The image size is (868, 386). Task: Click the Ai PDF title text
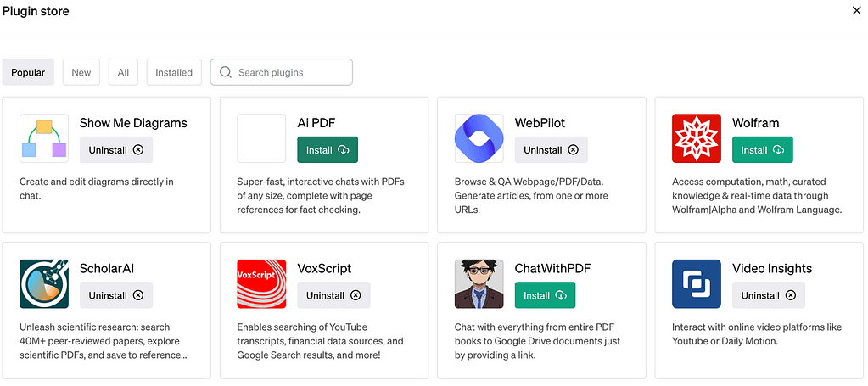[x=316, y=123]
